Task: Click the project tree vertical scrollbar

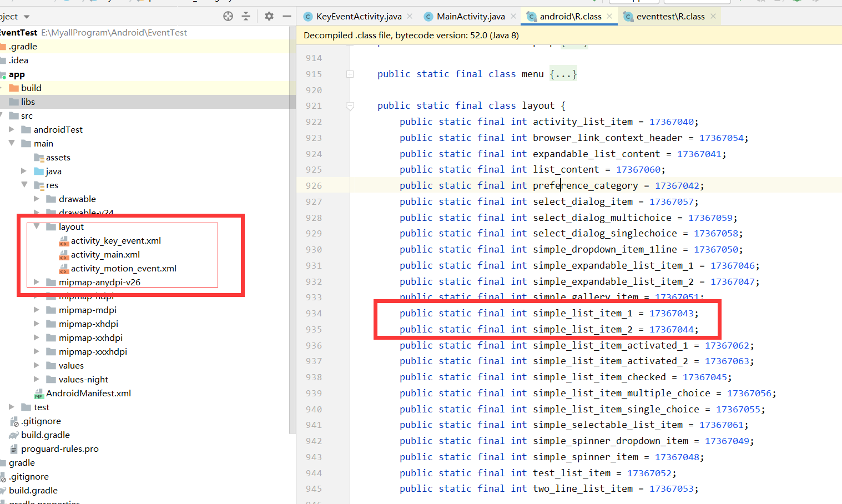Action: (x=293, y=230)
